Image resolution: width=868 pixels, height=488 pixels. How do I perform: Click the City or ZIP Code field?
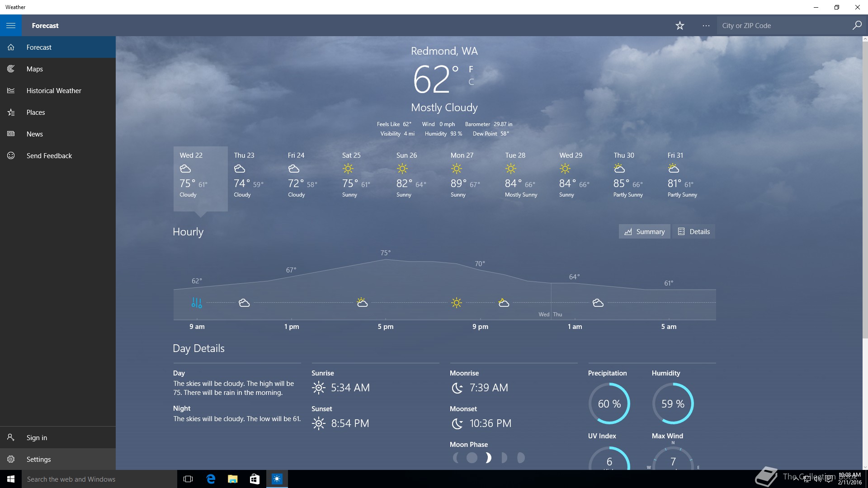pos(784,26)
